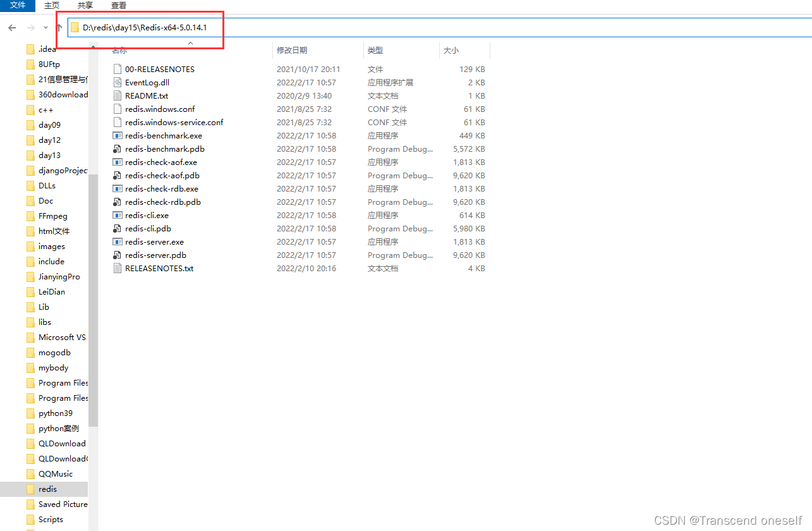Select the redis-check-aof.pdb icon
Screen dimensions: 812x531
118,175
